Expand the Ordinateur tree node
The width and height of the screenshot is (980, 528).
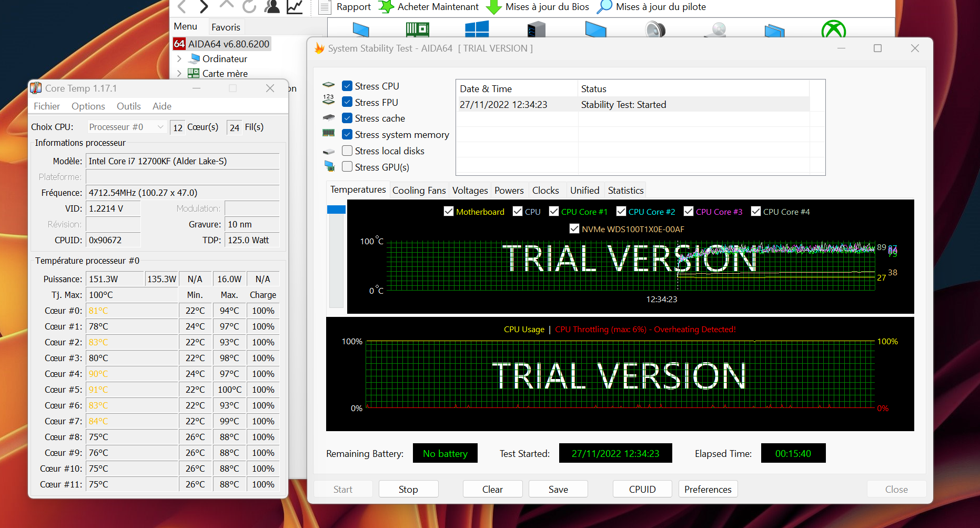(x=179, y=59)
